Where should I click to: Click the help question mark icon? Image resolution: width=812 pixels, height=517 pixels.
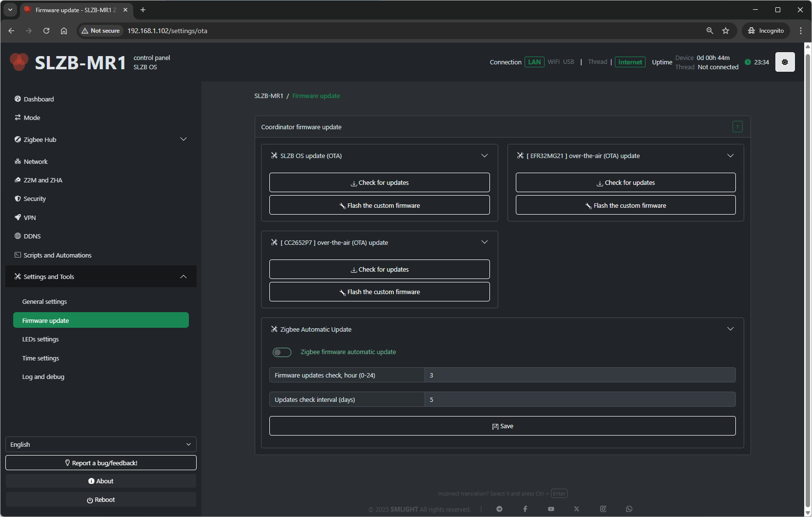point(737,127)
